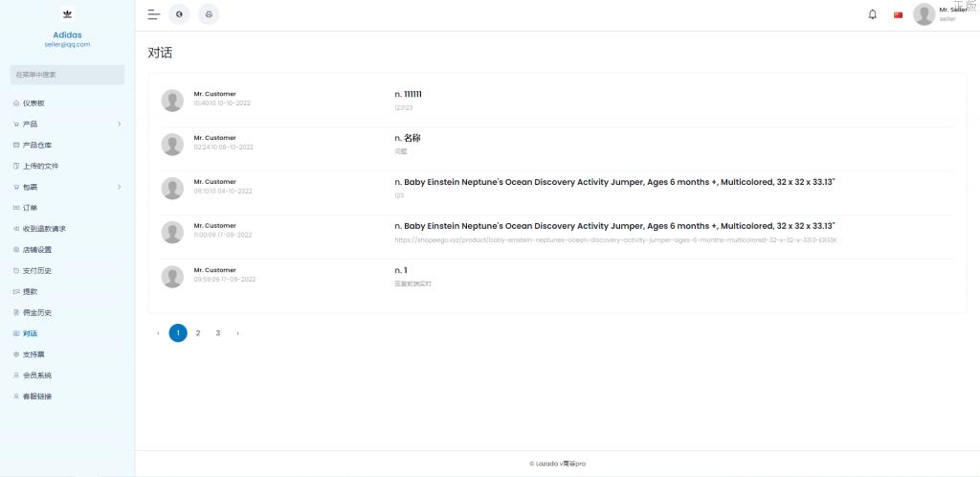The height and width of the screenshot is (477, 980).
Task: Go to pagination page 3
Action: pos(218,333)
